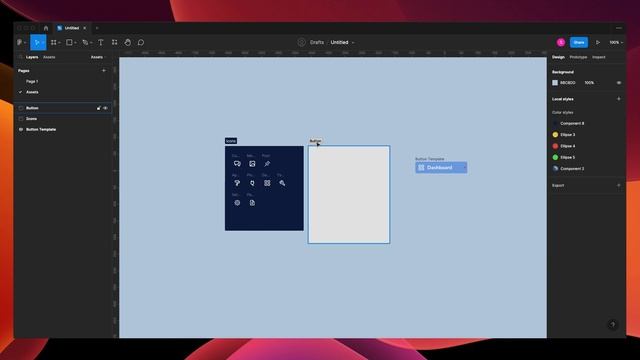640x360 pixels.
Task: Switch to the Assets tab in left panel
Action: coord(49,57)
